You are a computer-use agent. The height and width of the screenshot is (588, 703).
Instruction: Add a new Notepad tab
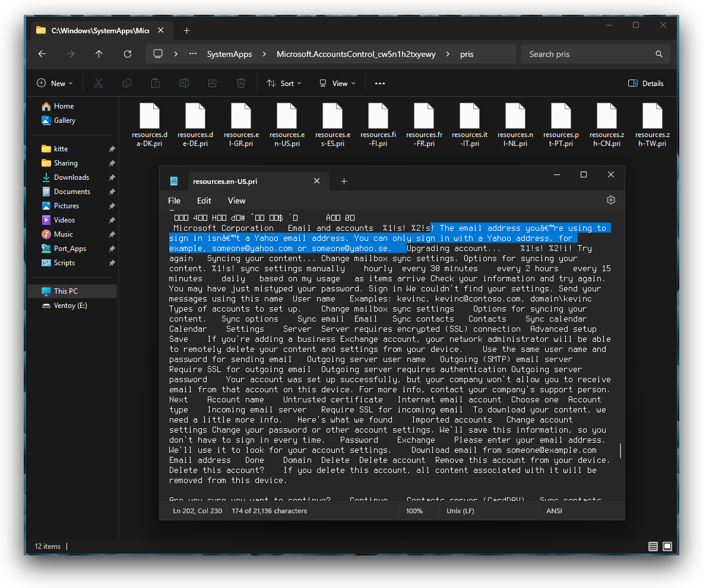pyautogui.click(x=344, y=182)
